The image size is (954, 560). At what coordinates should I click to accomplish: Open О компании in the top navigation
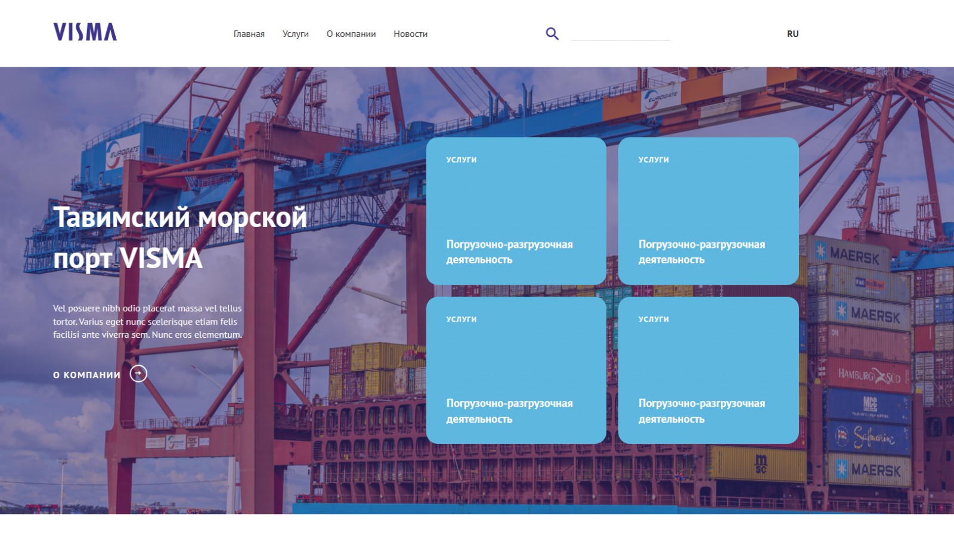pyautogui.click(x=351, y=34)
